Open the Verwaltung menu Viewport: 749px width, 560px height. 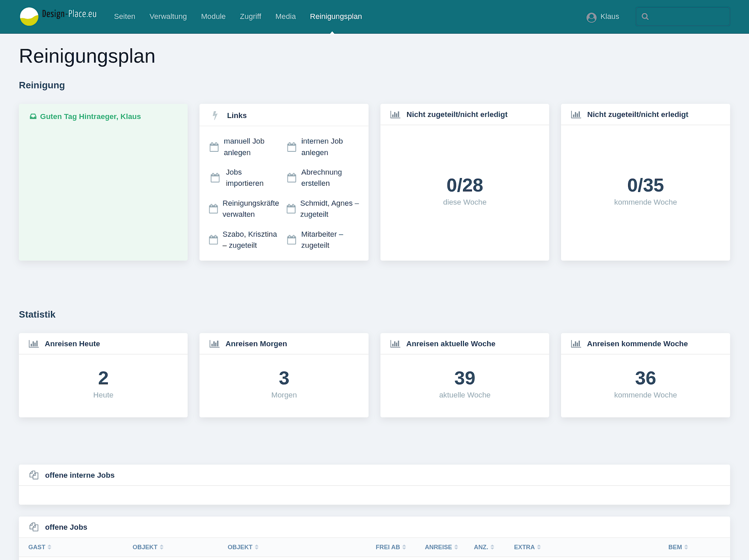168,16
